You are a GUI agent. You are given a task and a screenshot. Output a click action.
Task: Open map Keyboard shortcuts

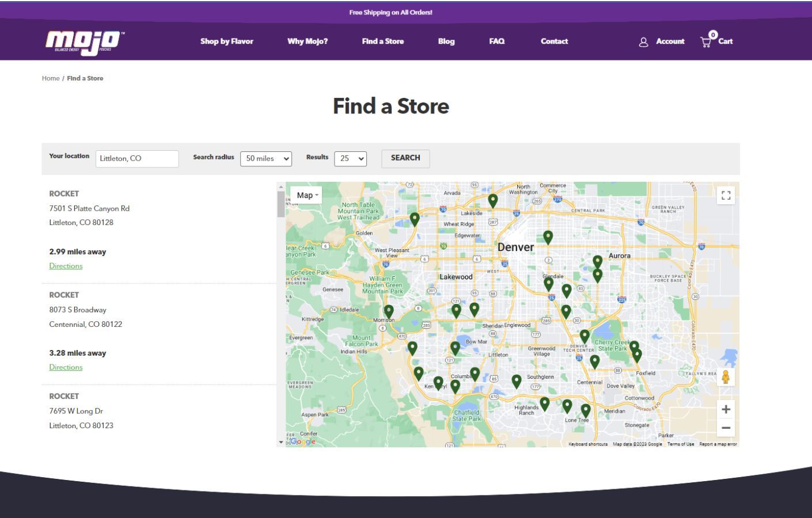(x=588, y=444)
